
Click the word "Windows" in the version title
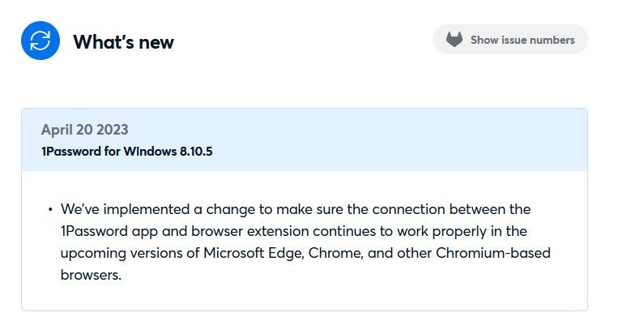coord(147,152)
